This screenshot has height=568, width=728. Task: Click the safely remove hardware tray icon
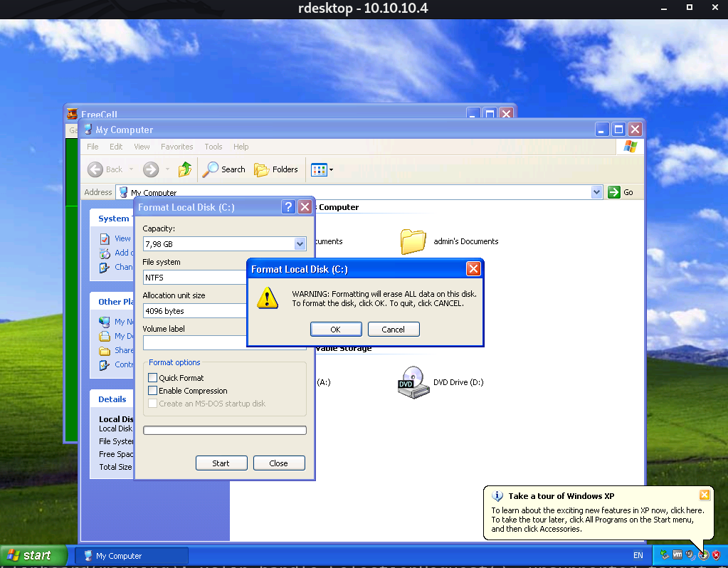(x=665, y=554)
